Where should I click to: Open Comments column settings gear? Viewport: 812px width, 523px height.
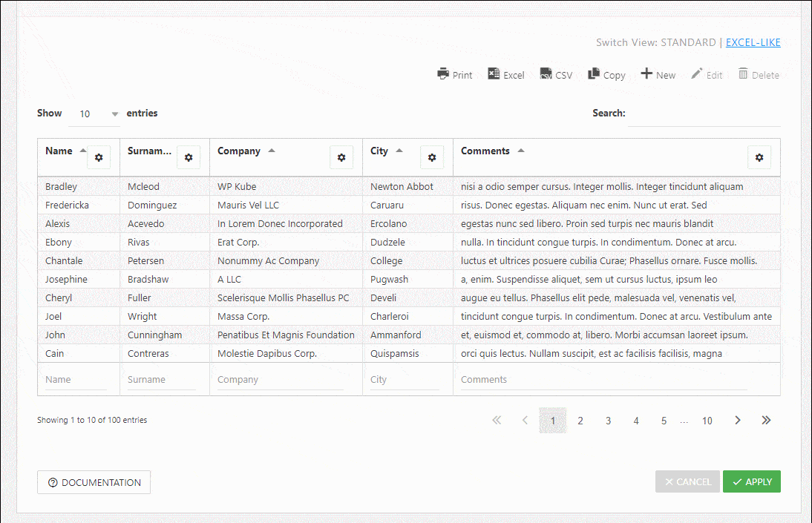(x=759, y=157)
